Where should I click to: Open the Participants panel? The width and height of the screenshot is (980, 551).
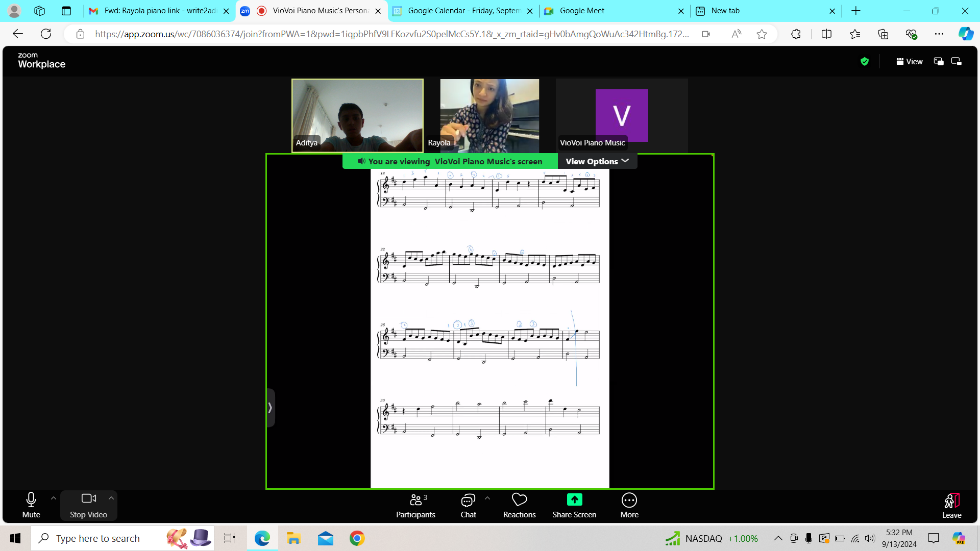(416, 505)
